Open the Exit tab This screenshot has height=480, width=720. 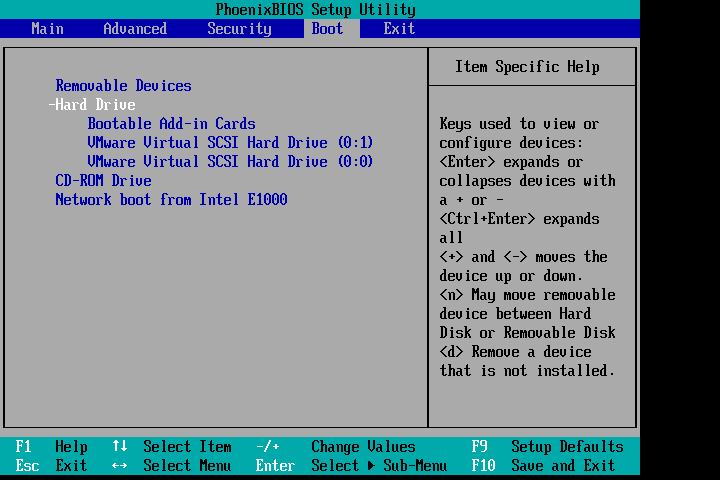399,29
